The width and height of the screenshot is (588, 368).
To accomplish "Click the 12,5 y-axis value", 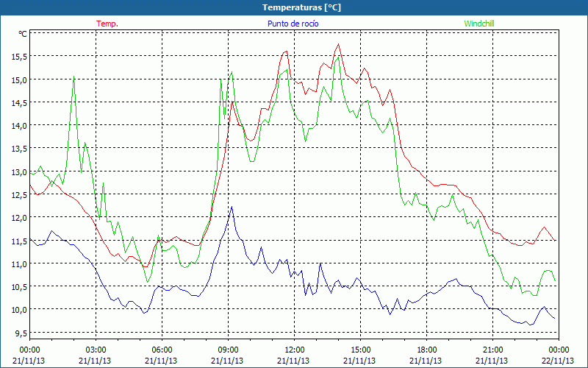I will point(19,194).
